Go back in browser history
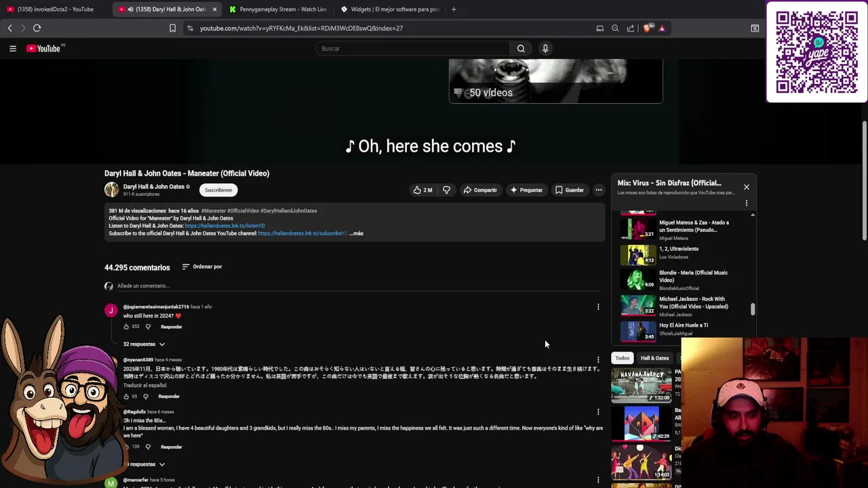Screen dimensions: 868x488 tap(9, 28)
